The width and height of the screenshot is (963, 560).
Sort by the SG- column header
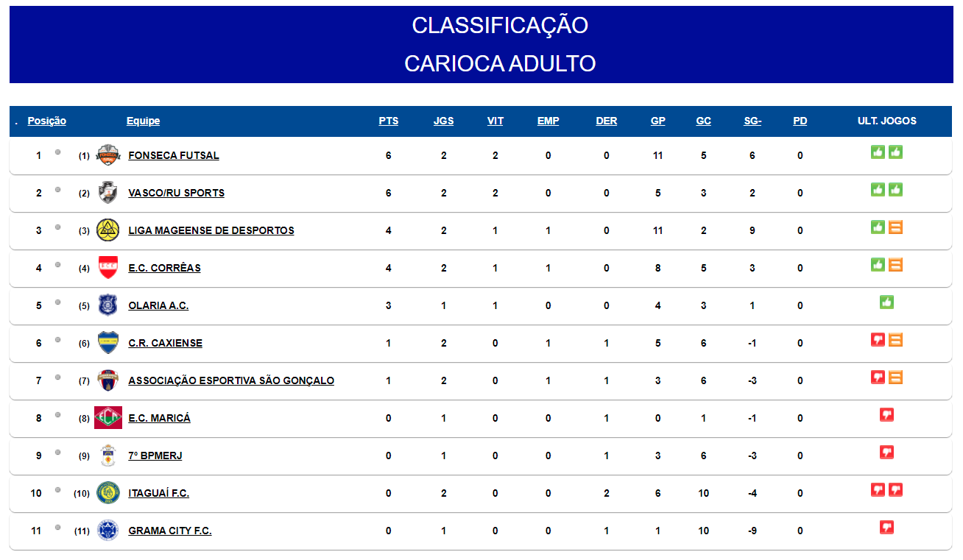(752, 121)
